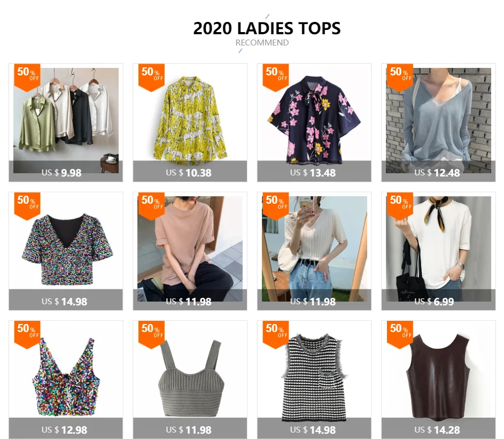The width and height of the screenshot is (504, 439).
Task: Click the US $ 6.99 price label
Action: click(x=434, y=302)
